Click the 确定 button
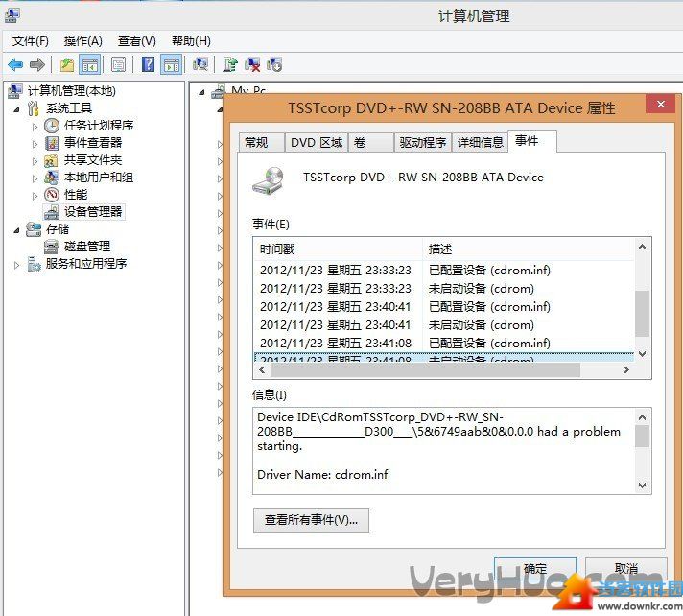This screenshot has width=683, height=616. (535, 568)
